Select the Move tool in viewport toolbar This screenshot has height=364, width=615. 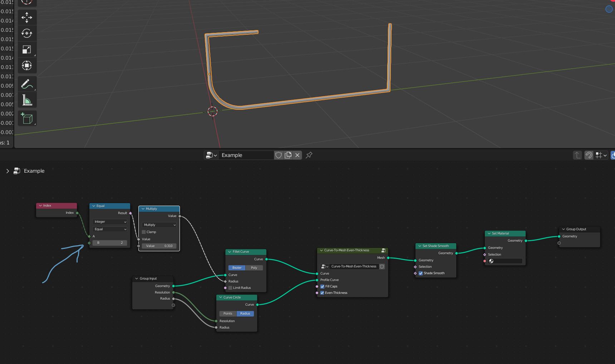[x=27, y=17]
